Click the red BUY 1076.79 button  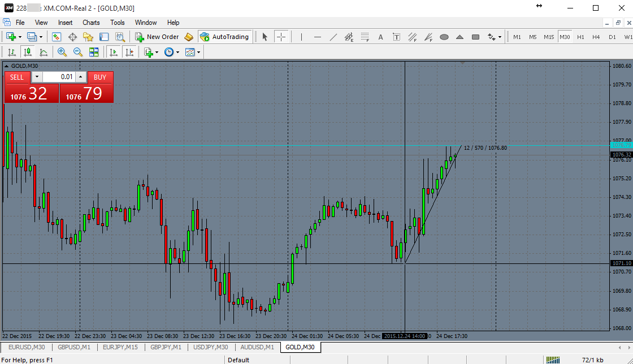pyautogui.click(x=86, y=94)
